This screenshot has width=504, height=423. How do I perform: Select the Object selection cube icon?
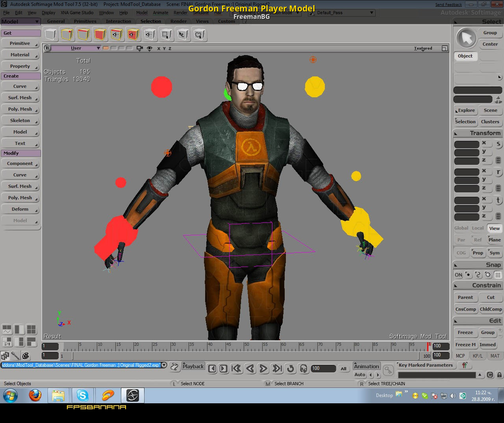50,35
